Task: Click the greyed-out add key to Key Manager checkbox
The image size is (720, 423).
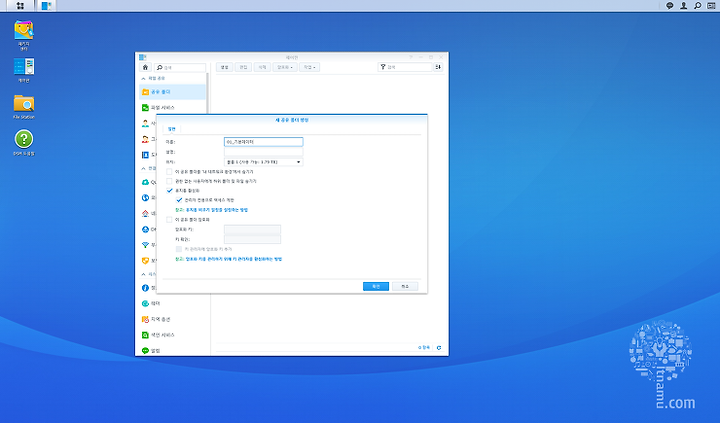Action: 179,249
